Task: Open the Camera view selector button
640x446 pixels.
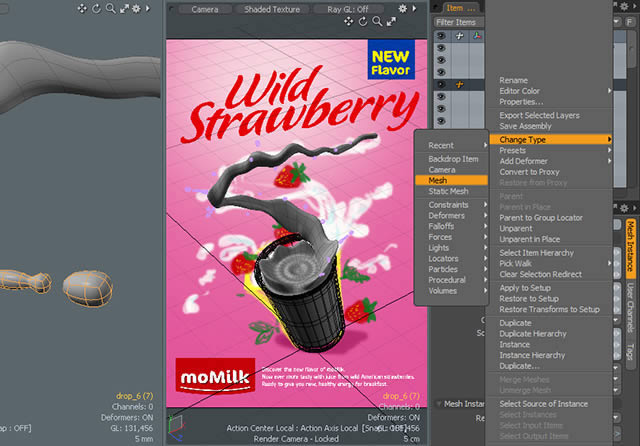Action: pos(205,9)
